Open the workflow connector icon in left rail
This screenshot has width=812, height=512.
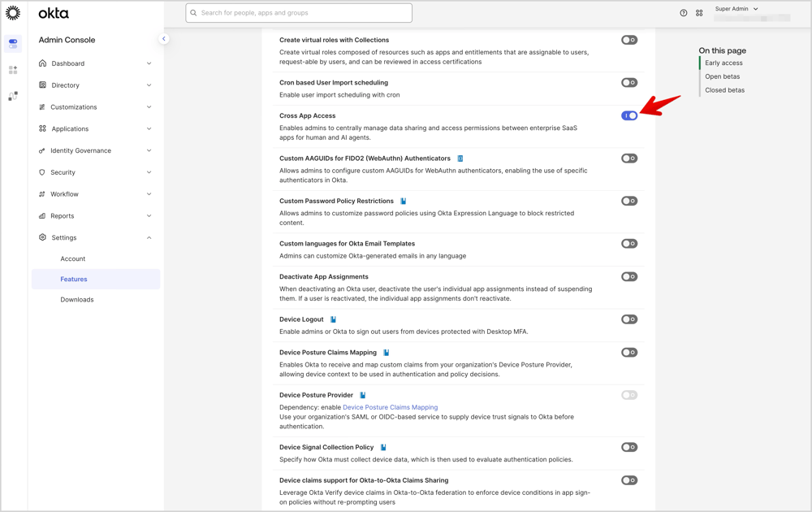(x=13, y=96)
